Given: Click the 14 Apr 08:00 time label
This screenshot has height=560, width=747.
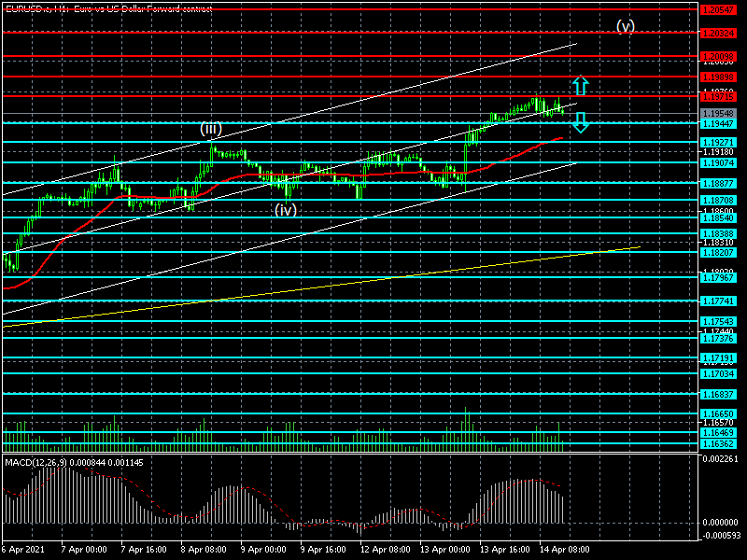Looking at the screenshot, I should pos(565,549).
